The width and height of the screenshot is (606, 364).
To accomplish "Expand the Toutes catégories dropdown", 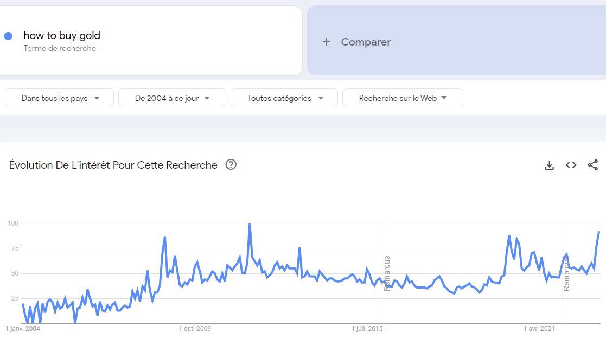I will pos(284,98).
